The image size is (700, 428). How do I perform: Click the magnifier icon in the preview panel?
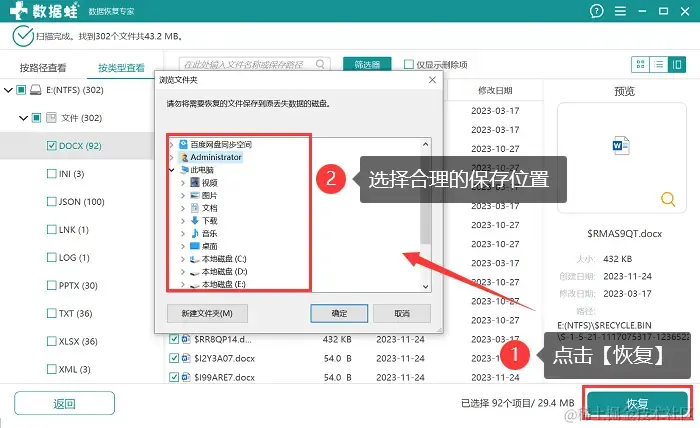pos(668,199)
